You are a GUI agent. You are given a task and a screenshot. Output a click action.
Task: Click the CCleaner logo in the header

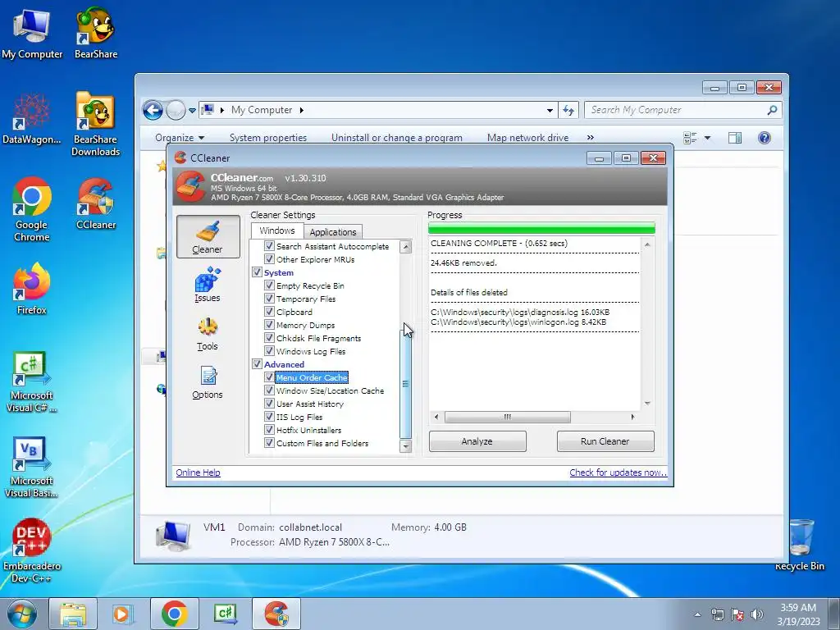190,186
